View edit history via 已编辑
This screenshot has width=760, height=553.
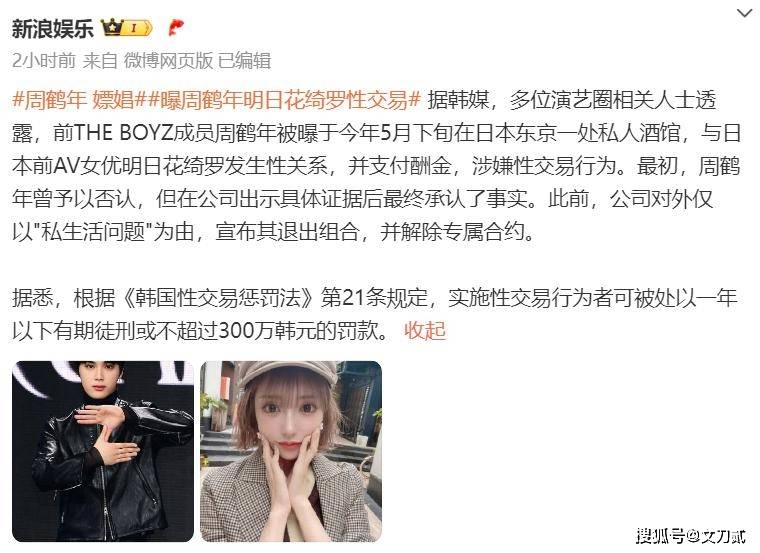coord(244,61)
